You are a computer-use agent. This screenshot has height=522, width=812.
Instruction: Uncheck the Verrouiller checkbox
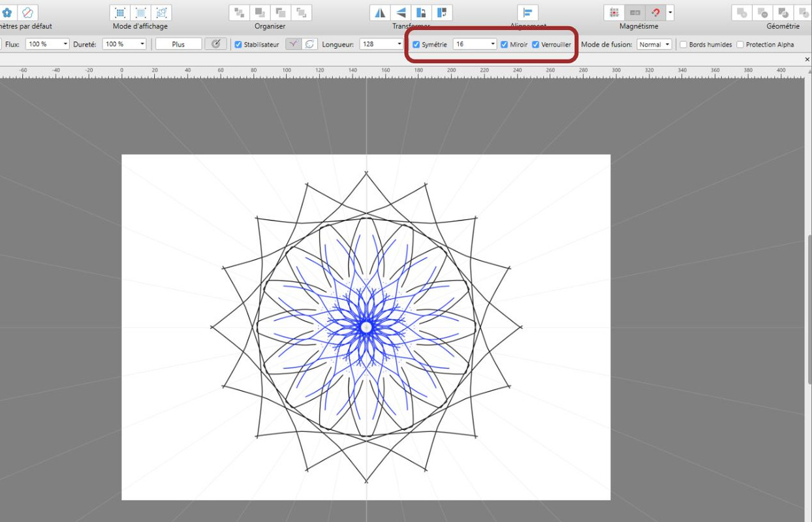point(536,44)
